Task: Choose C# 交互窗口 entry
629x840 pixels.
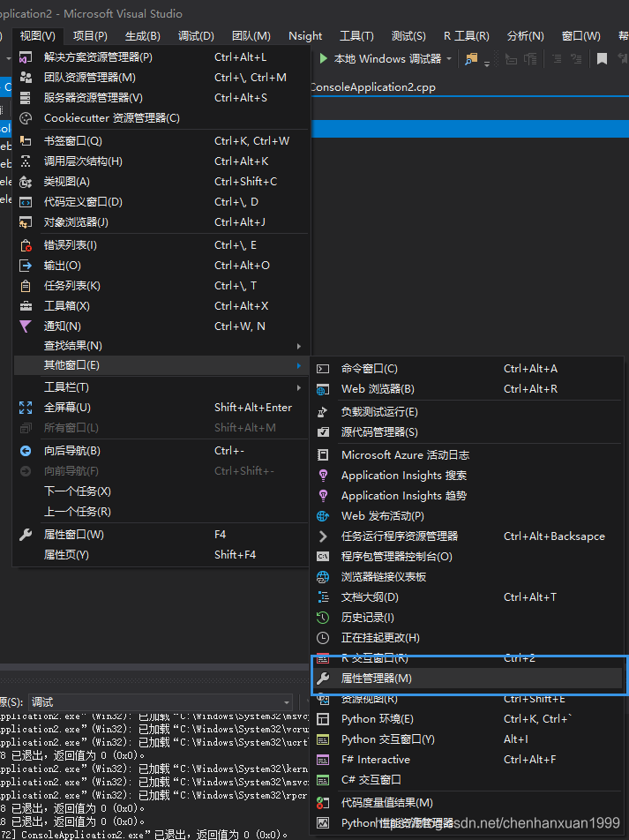Action: [x=467, y=781]
